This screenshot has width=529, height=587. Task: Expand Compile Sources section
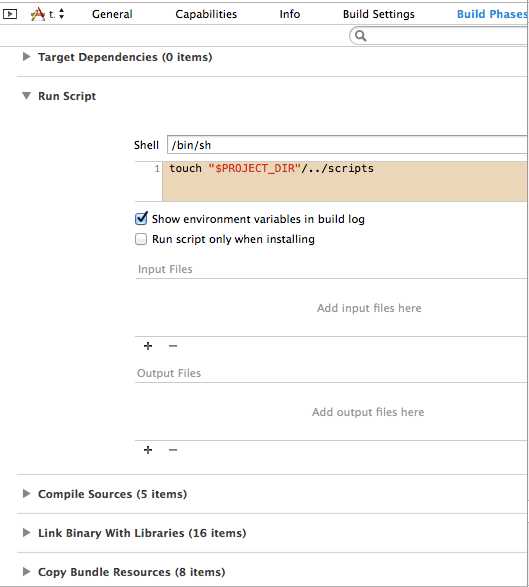[x=26, y=493]
